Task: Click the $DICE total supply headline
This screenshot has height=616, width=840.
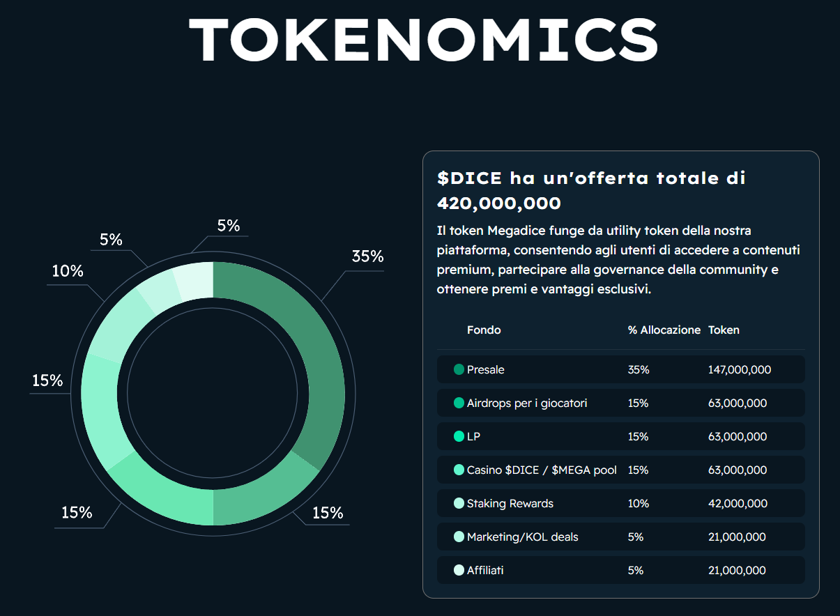Action: point(591,190)
